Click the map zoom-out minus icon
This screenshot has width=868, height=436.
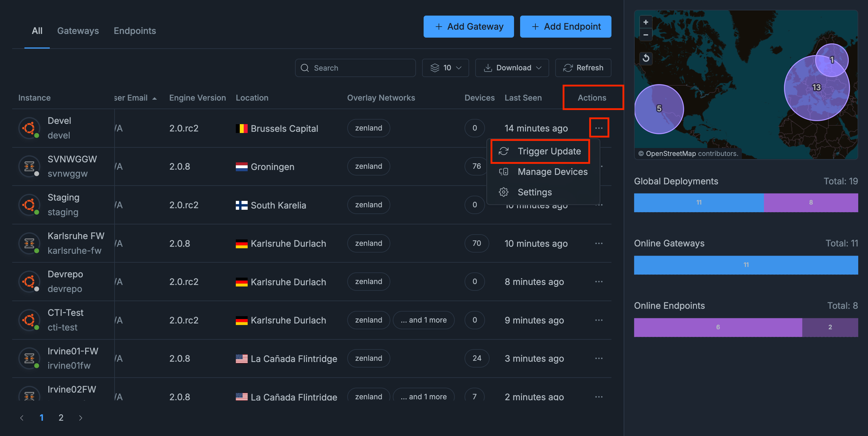[645, 35]
